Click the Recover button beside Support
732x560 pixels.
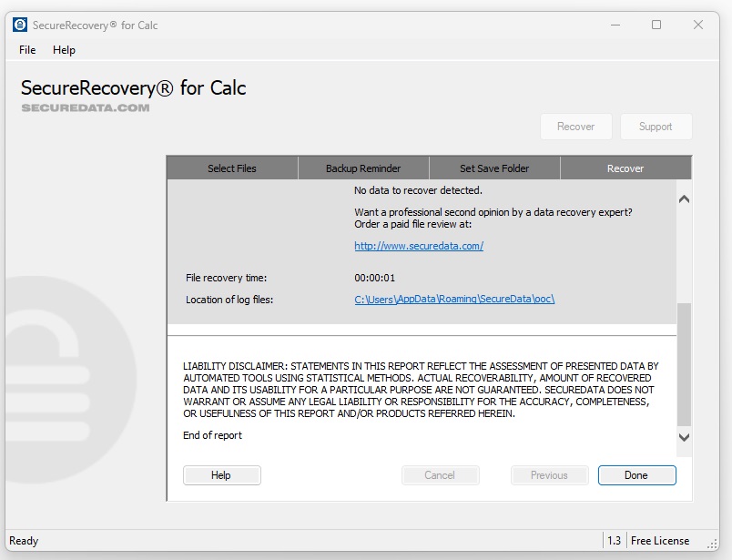tap(575, 127)
